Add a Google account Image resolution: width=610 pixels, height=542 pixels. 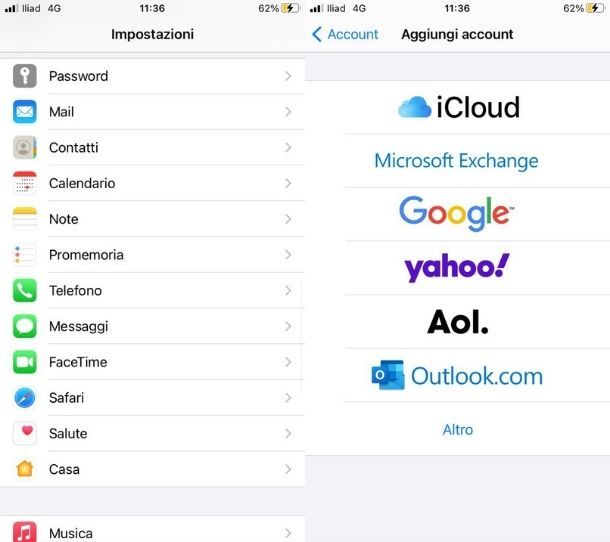click(457, 213)
